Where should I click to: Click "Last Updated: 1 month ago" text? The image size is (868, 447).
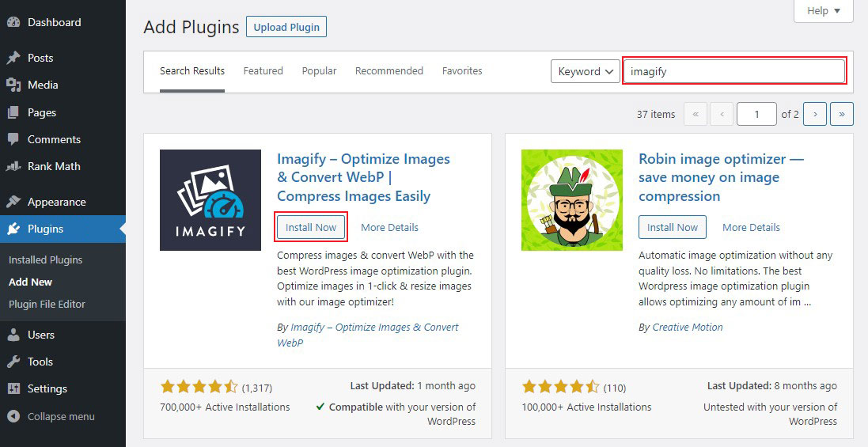point(413,385)
